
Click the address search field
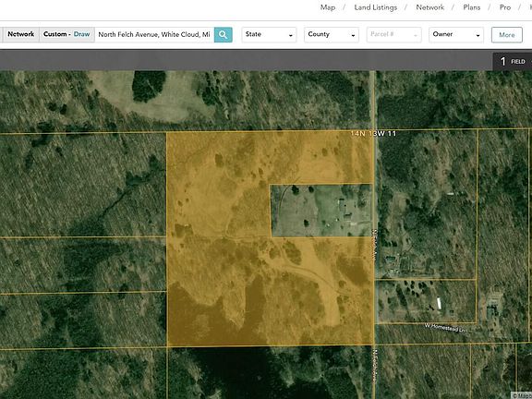click(154, 34)
